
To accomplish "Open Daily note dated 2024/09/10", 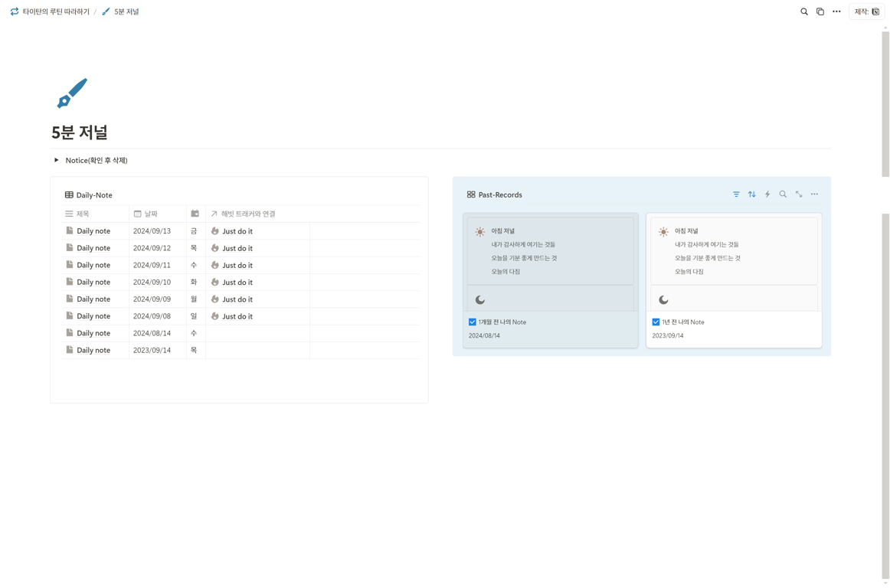I will [x=93, y=282].
